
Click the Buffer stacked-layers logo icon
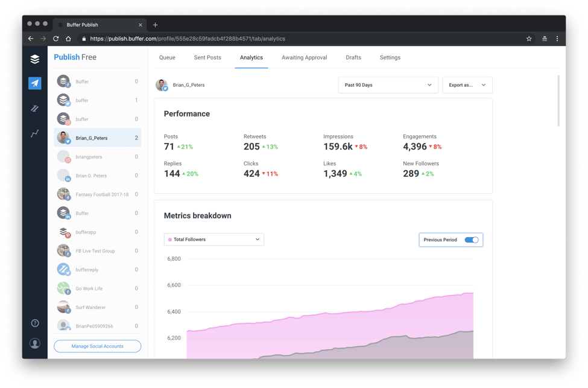[x=35, y=59]
